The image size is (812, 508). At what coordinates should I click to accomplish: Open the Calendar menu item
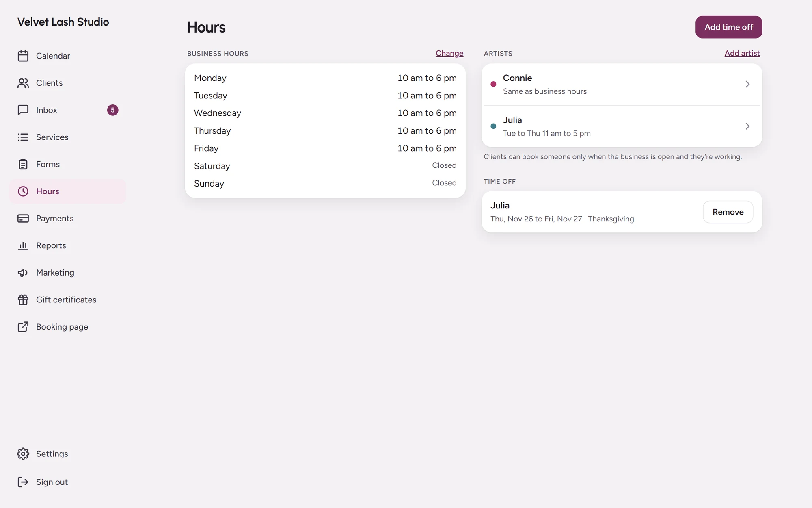pyautogui.click(x=67, y=56)
